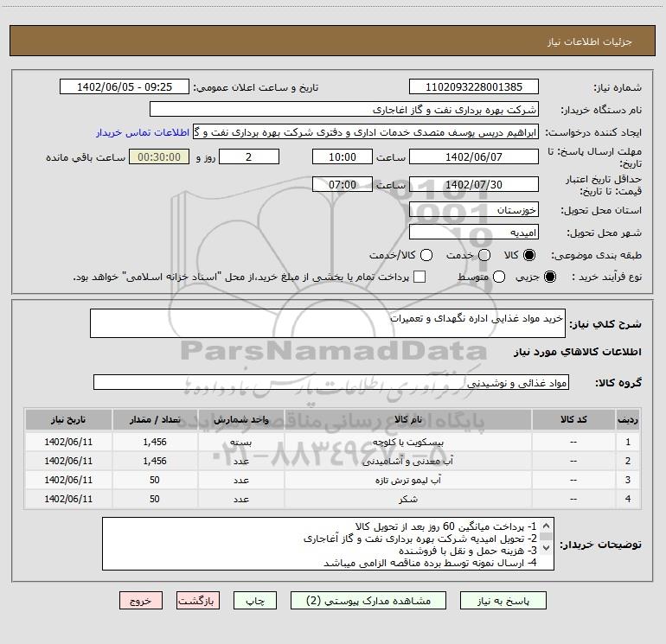The image size is (666, 644).
Task: Click the شماره نیاز number field
Action: pos(474,87)
